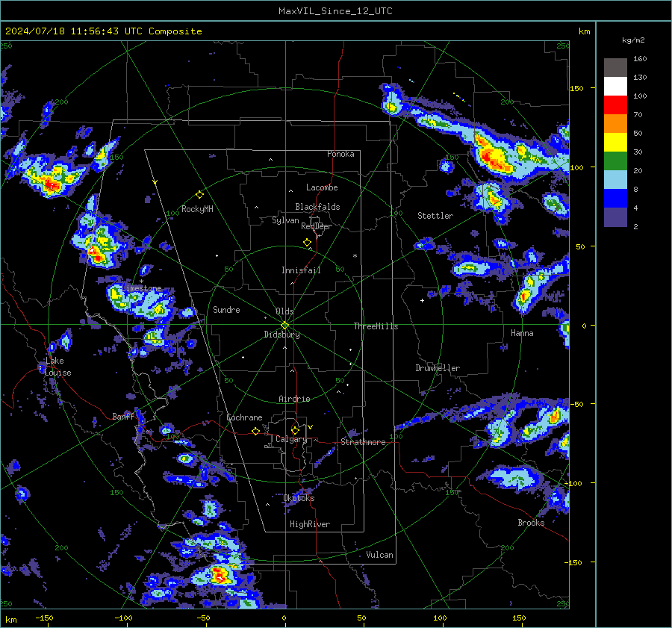Click legend value 2 label
672x628 pixels.
coord(635,226)
